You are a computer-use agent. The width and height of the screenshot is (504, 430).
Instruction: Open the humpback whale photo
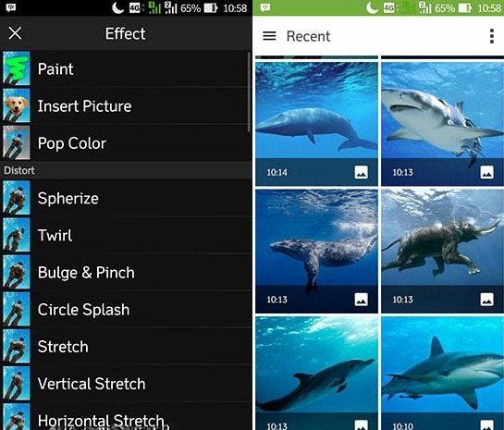[x=316, y=251]
